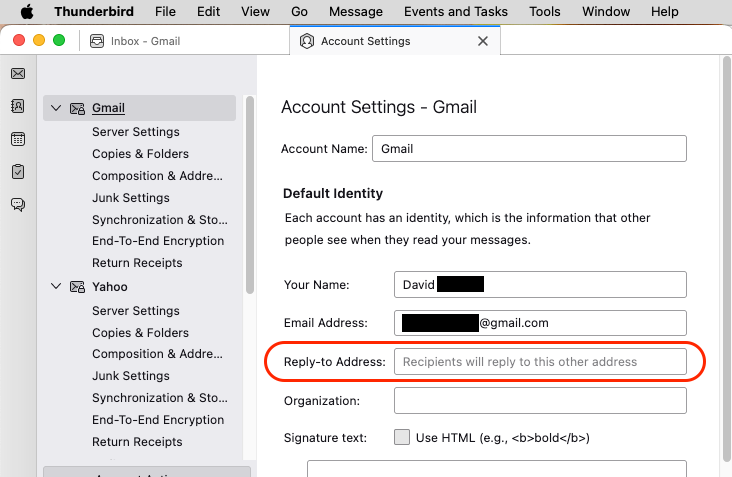Open Gmail Copies & Folders
Screen dimensions: 732x477
[x=141, y=154]
